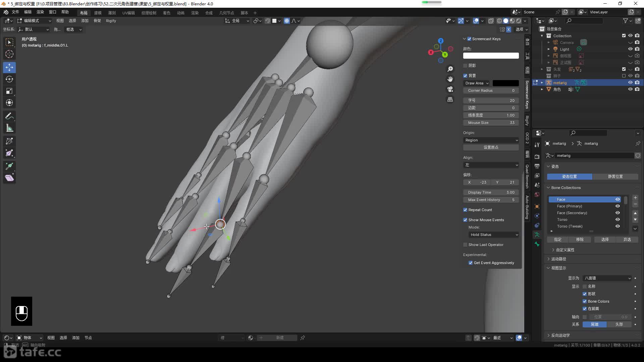Image resolution: width=644 pixels, height=362 pixels.
Task: Expand the 运动路径 panel
Action: tap(558, 259)
